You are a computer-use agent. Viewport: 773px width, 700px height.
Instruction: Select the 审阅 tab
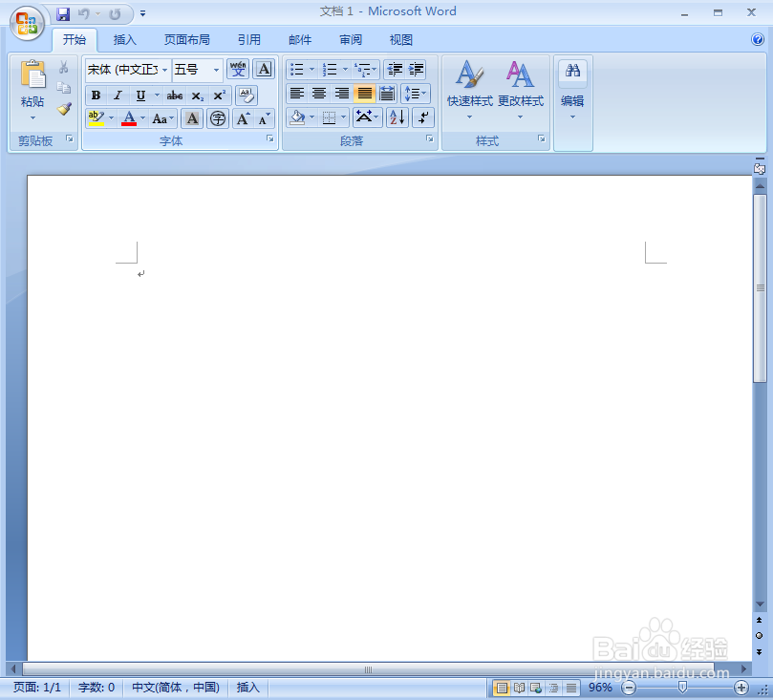coord(351,39)
